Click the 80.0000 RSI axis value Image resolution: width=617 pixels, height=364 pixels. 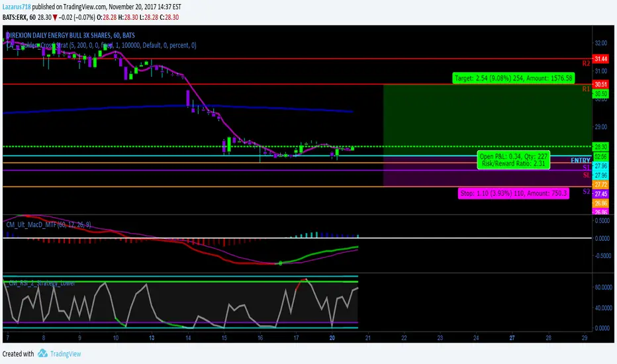[x=603, y=287]
